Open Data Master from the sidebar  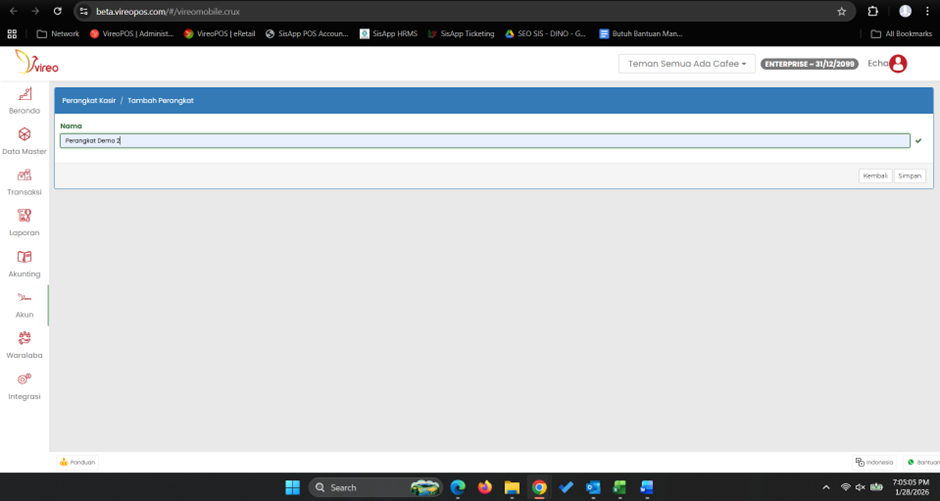[x=24, y=135]
